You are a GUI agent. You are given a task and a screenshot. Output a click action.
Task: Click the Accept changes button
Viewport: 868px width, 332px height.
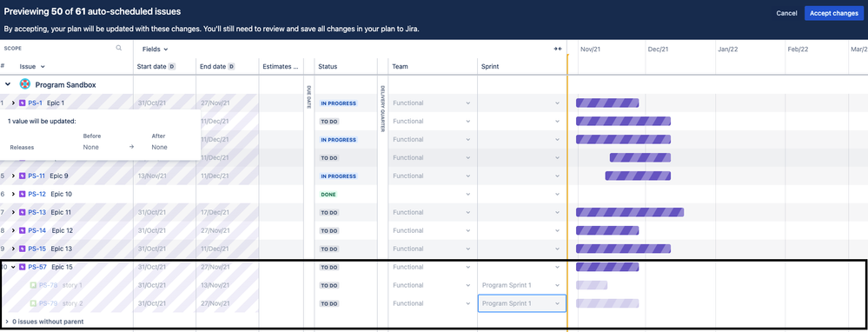click(x=833, y=13)
